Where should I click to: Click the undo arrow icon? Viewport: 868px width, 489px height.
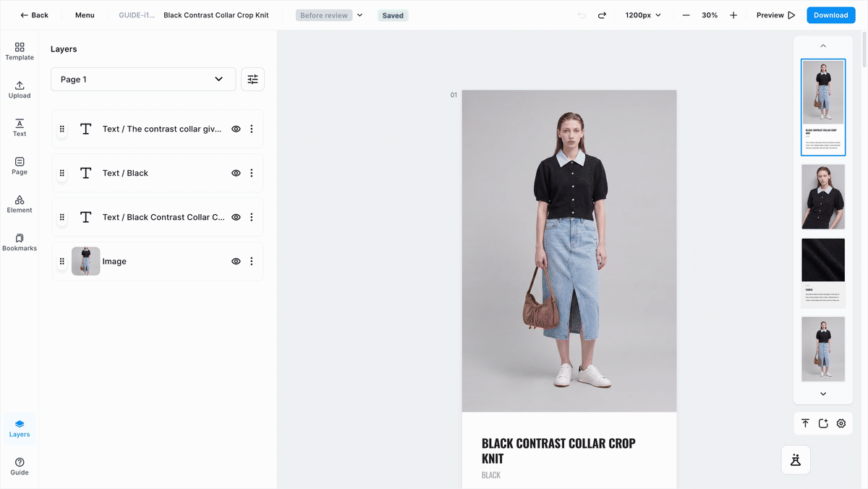tap(582, 15)
